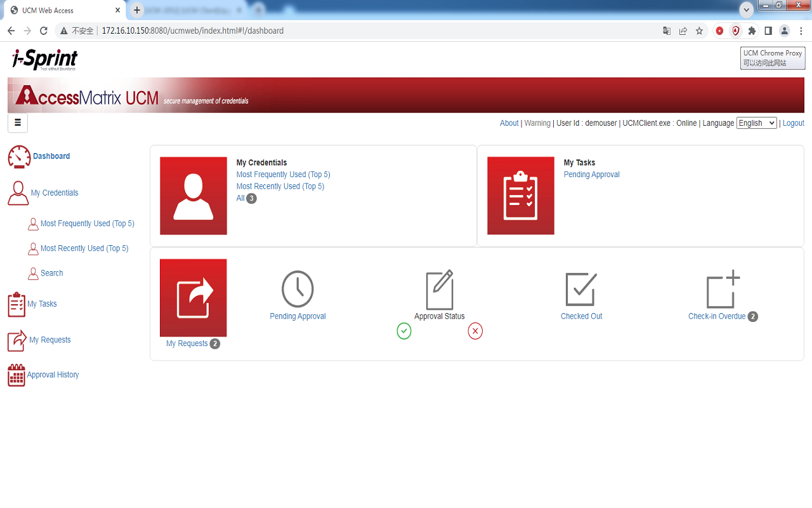Open the Chrome profile avatar
Viewport: 812px width, 508px height.
[x=784, y=30]
